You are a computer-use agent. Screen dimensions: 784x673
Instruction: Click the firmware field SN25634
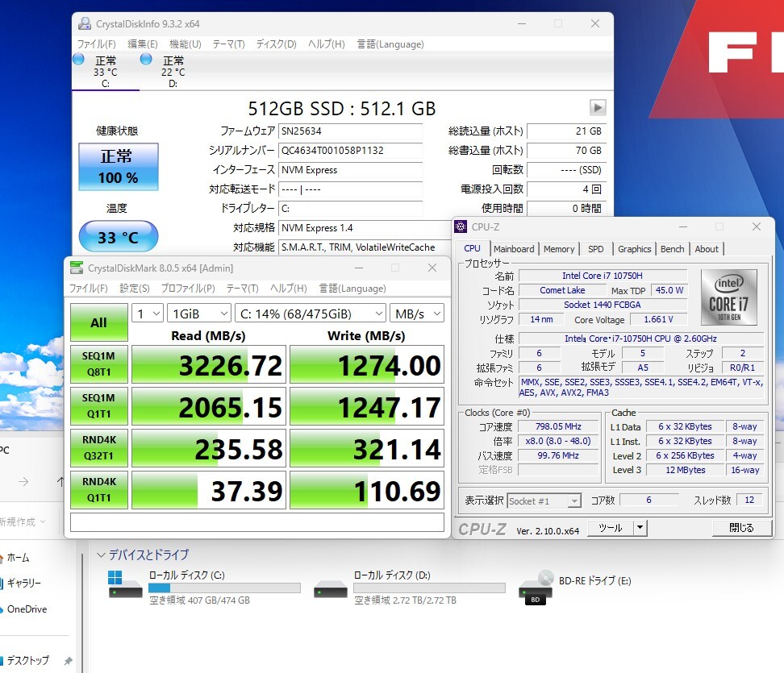(x=350, y=131)
